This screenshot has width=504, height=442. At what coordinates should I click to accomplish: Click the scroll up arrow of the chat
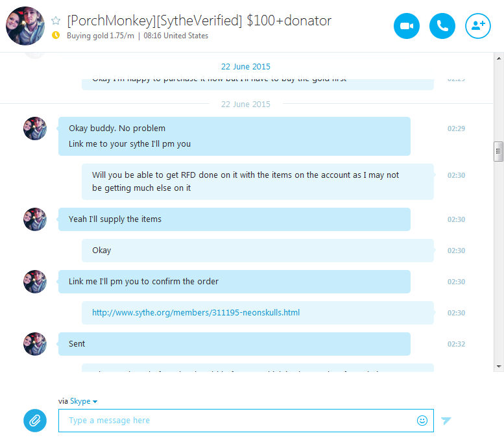pos(499,58)
